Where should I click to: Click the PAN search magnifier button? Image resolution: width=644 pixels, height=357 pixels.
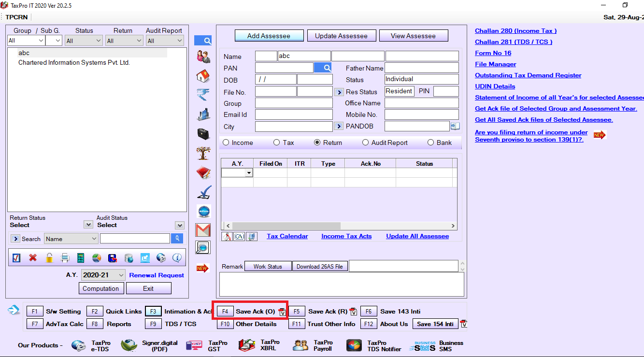coord(323,68)
